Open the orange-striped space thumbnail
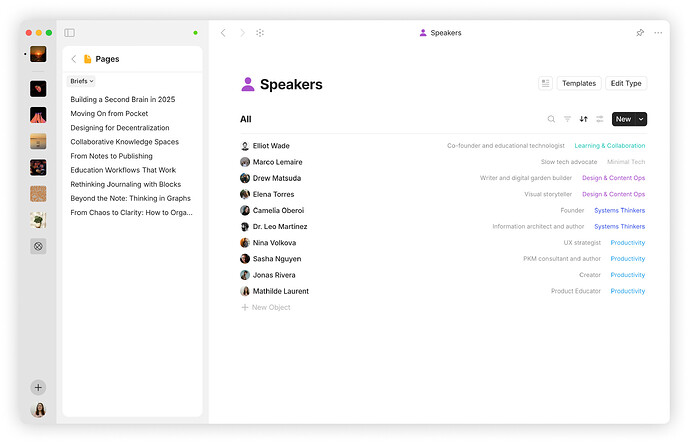 click(x=38, y=115)
